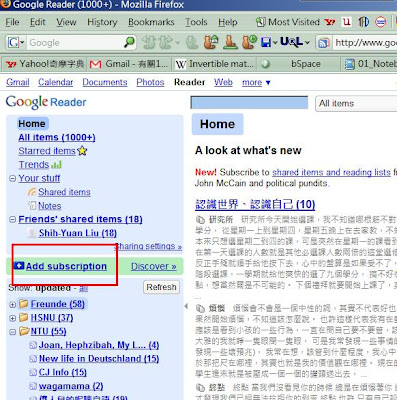Collapse the sidebar with the small arrow handle
The image size is (397, 400).
coord(186,306)
